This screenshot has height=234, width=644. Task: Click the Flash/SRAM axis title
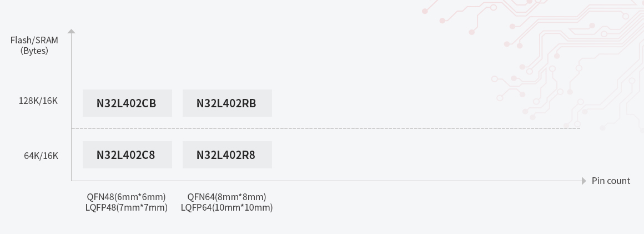point(34,40)
